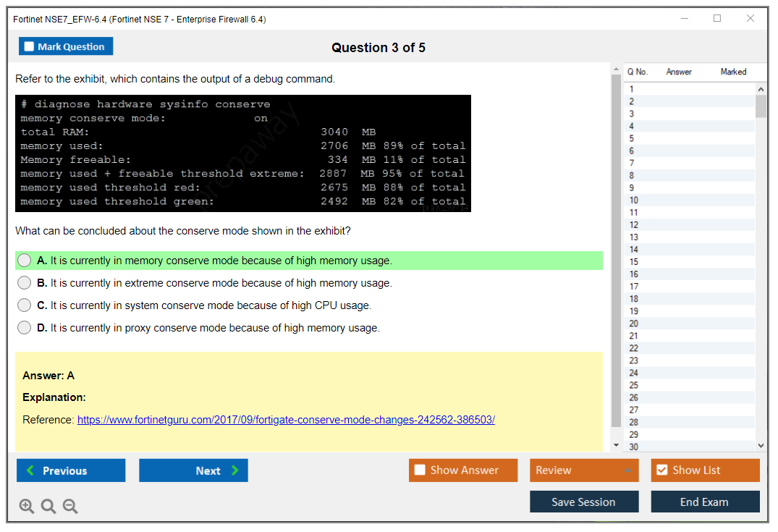Open the Review dropdown menu
Viewport: 778px width, 532px height.
(584, 470)
